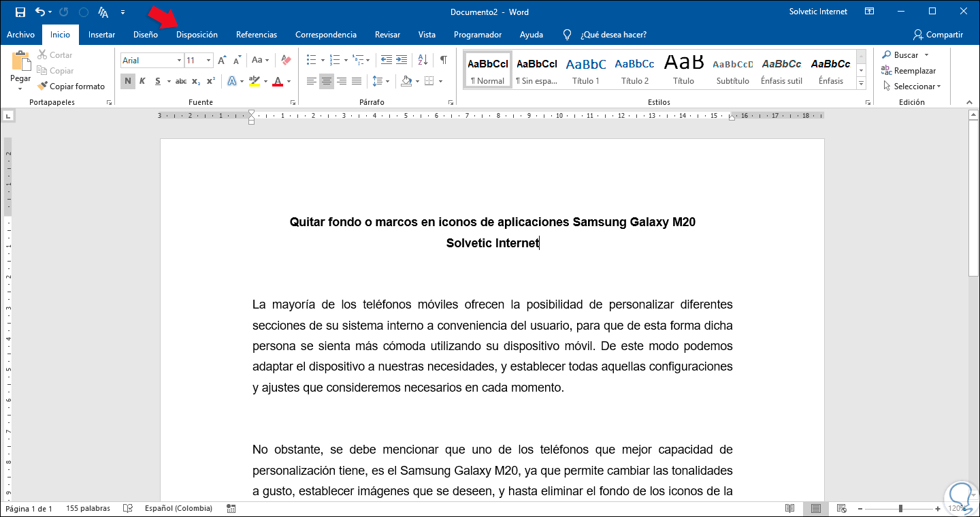Open the Aa change case dropdown
Image resolution: width=980 pixels, height=517 pixels.
click(x=261, y=61)
